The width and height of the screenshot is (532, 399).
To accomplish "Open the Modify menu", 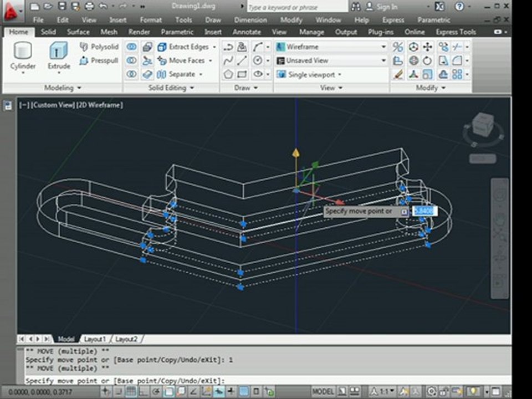I will pos(291,20).
